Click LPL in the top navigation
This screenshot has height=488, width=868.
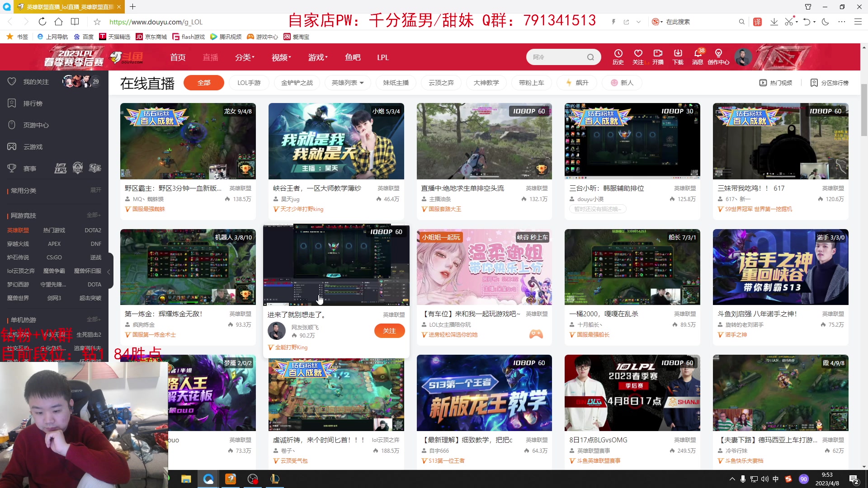point(383,57)
